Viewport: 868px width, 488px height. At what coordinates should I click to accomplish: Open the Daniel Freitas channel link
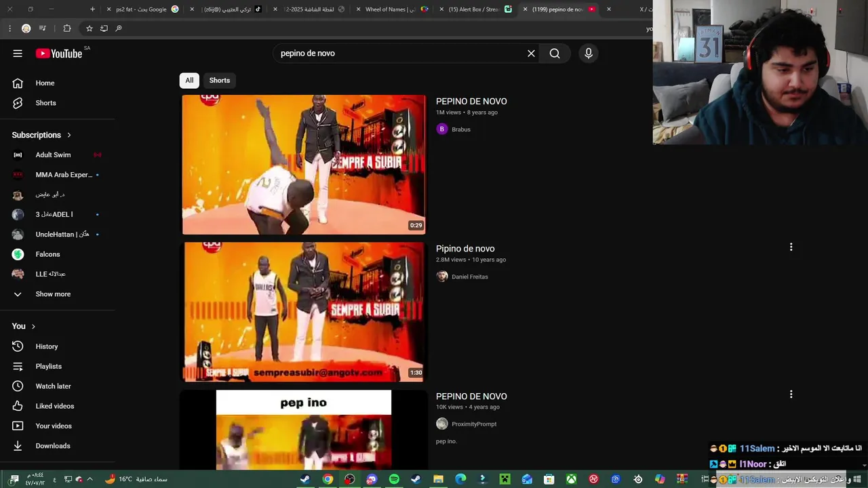pyautogui.click(x=470, y=277)
